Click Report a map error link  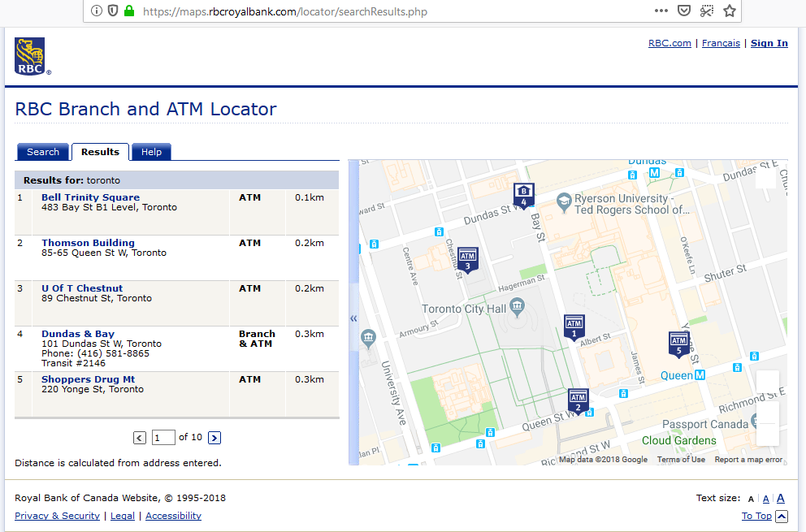748,460
